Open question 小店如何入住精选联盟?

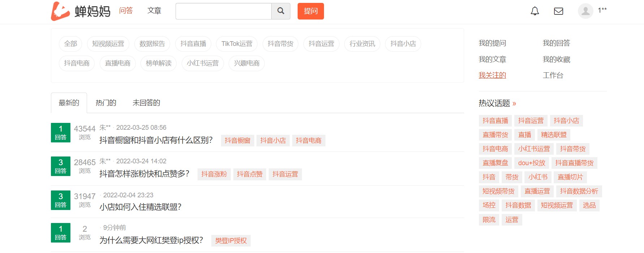(141, 207)
